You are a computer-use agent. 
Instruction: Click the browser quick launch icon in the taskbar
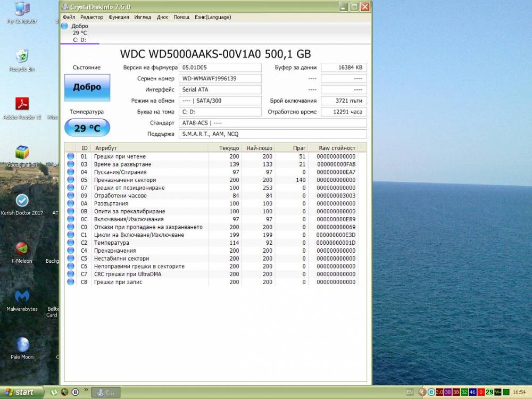click(x=64, y=392)
